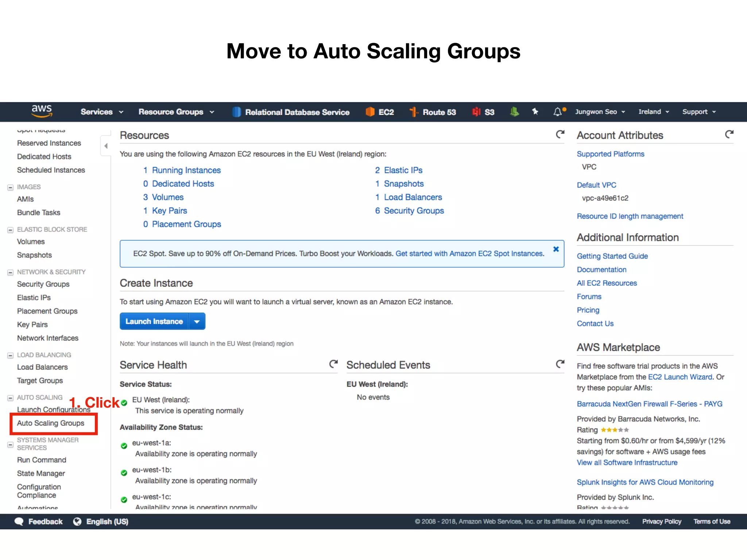
Task: Open the Elastic IPs resource link
Action: pos(403,170)
